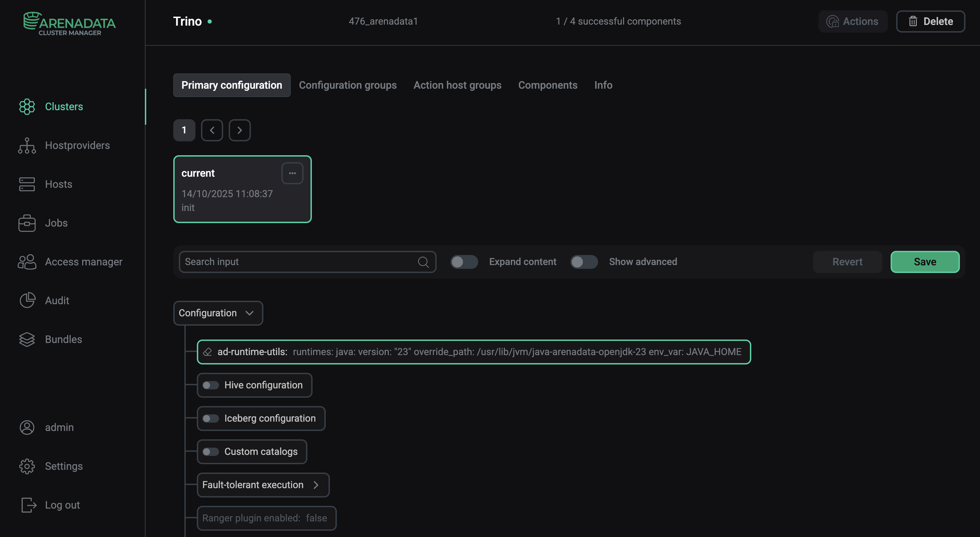Click the Save button
Screen dimensions: 980x537
[x=925, y=262]
